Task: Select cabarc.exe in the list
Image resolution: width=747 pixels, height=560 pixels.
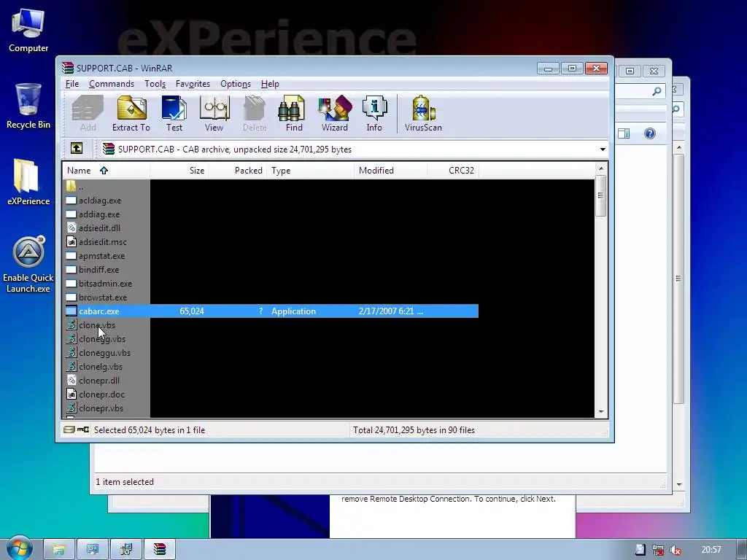Action: tap(271, 311)
